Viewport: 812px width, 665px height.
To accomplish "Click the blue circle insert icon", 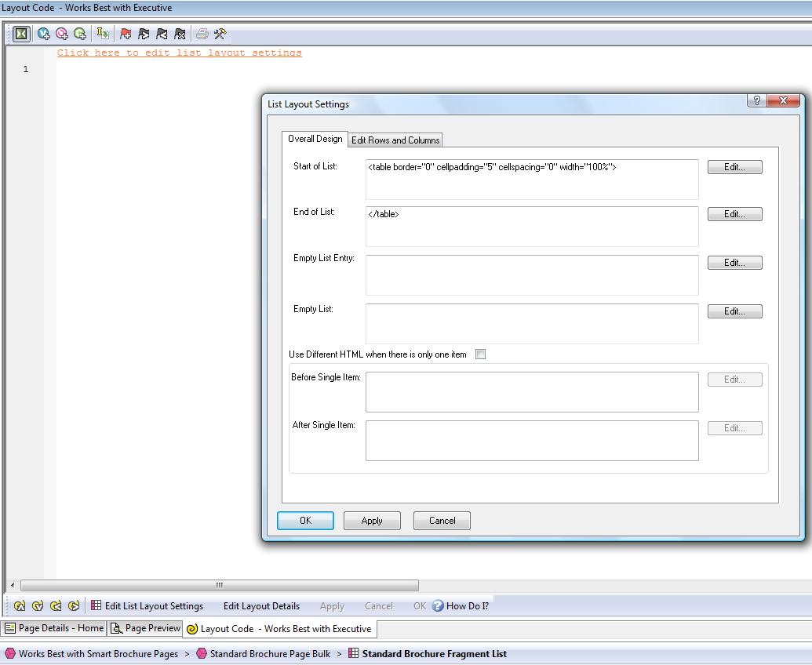I will [x=44, y=34].
